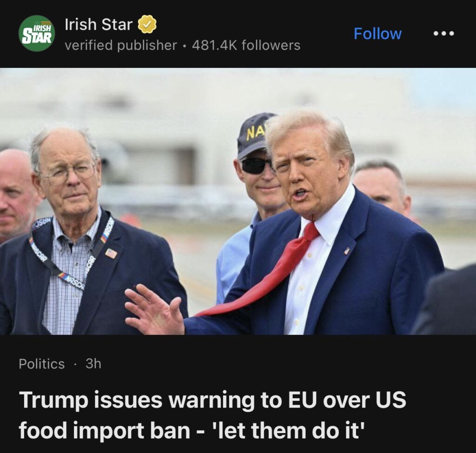Click the flag pin on left man's jacket
Viewport: 476px width, 453px height.
tap(111, 253)
